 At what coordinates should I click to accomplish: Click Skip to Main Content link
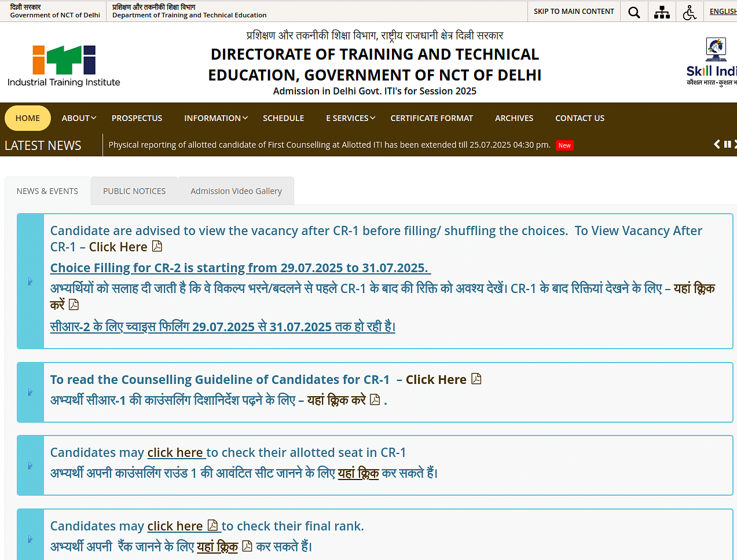tap(574, 12)
